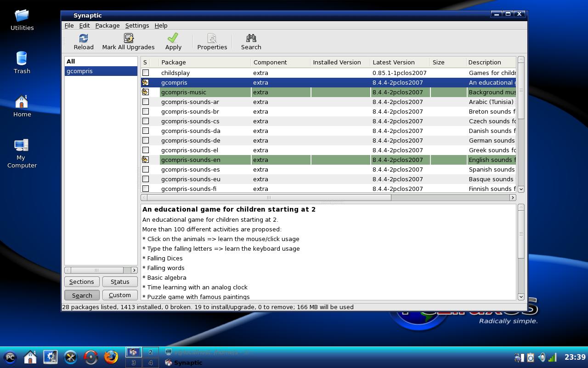The image size is (588, 368).
Task: Click the Reload toolbar icon
Action: pos(84,38)
